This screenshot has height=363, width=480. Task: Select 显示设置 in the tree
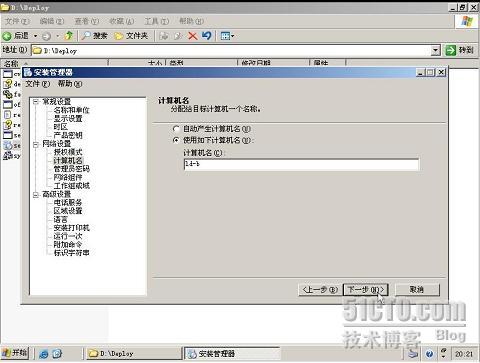point(68,118)
